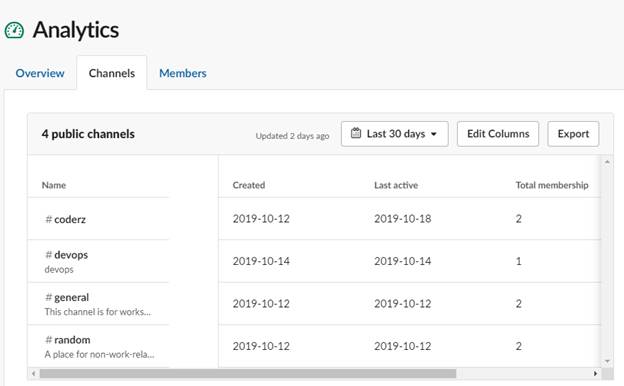Viewport: 624px width, 386px height.
Task: Click the horizontal scrollbar left arrow
Action: pos(33,374)
